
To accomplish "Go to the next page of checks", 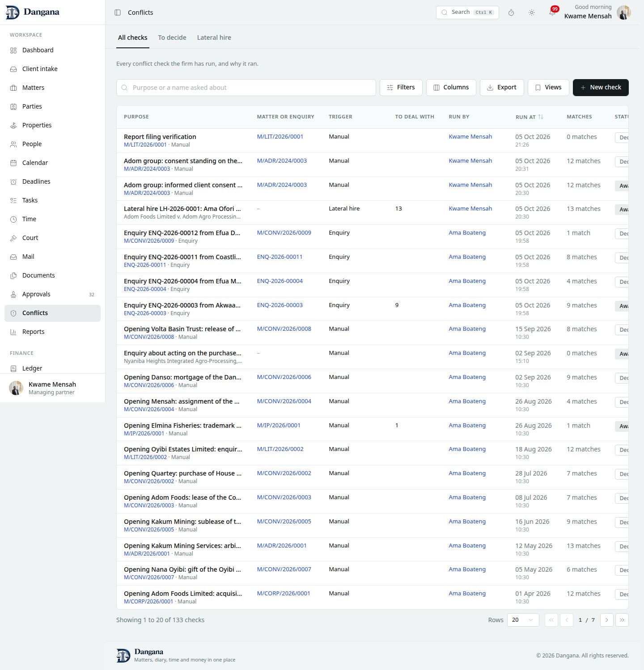I will tap(607, 620).
